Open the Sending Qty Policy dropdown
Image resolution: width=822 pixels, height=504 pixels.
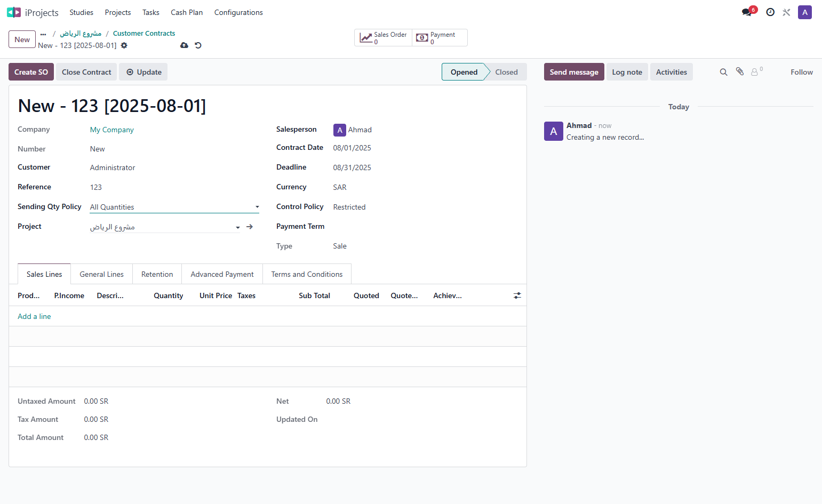[174, 207]
